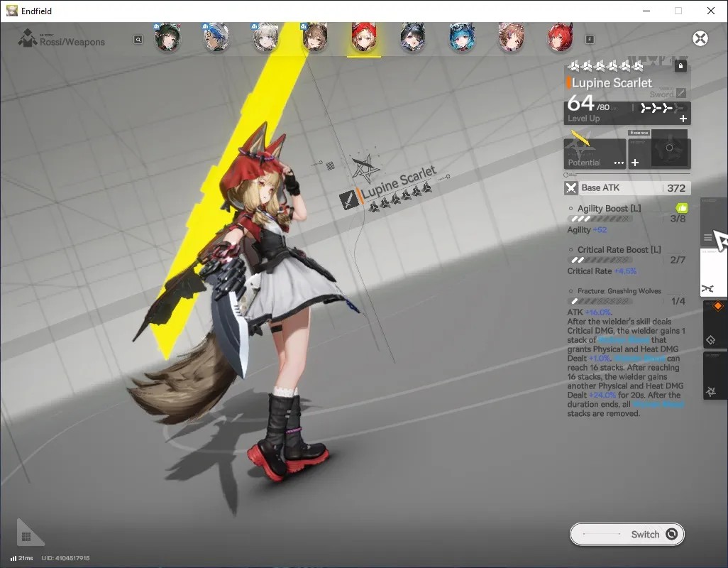The height and width of the screenshot is (568, 728).
Task: Click the Switch weapon button
Action: tap(627, 534)
